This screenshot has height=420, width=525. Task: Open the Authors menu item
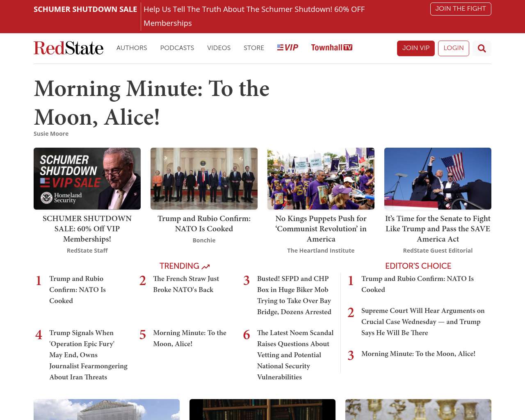tap(132, 48)
